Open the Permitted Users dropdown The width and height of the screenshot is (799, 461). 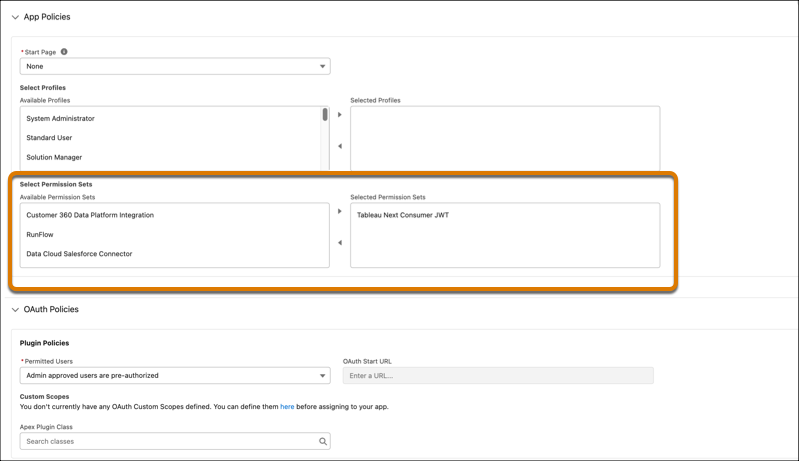pyautogui.click(x=175, y=375)
